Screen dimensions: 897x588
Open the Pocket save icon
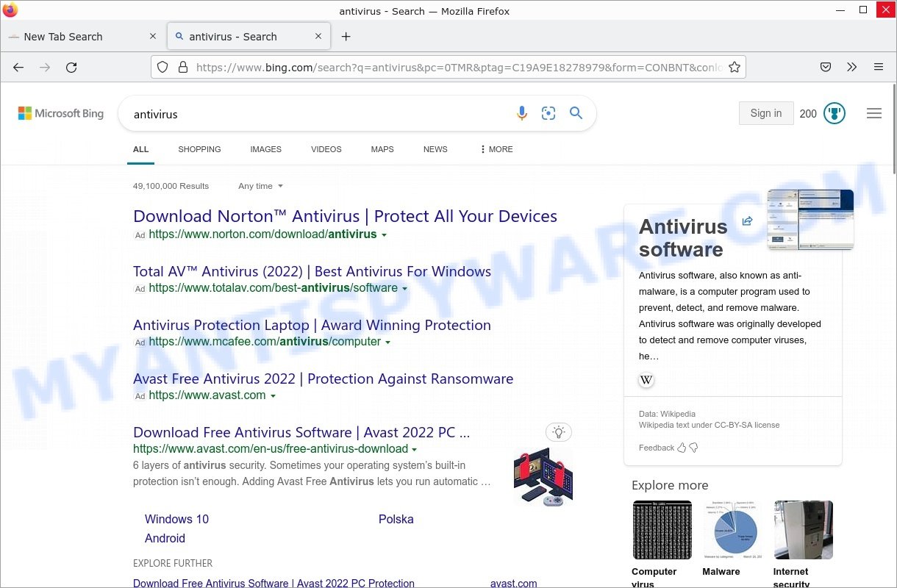pyautogui.click(x=826, y=67)
